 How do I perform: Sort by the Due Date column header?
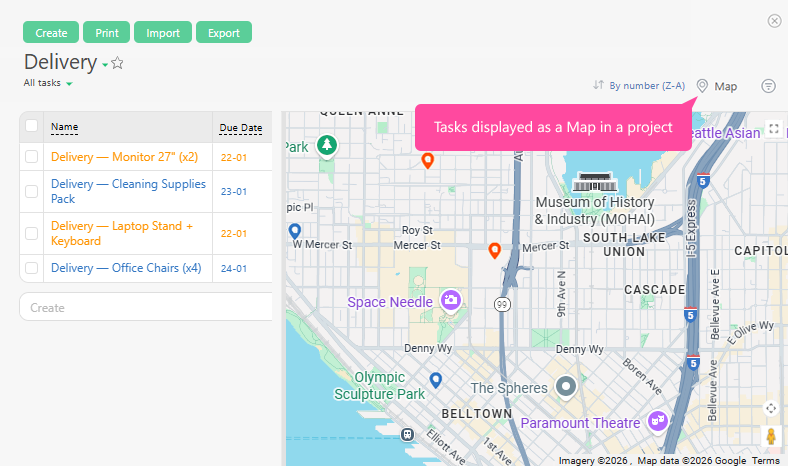pos(240,128)
